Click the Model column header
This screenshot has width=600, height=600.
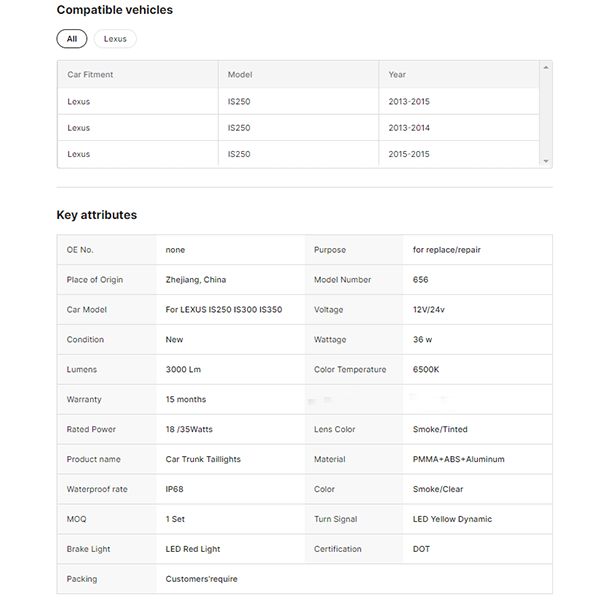(240, 75)
